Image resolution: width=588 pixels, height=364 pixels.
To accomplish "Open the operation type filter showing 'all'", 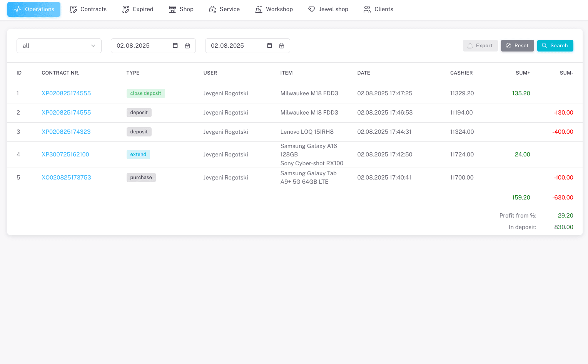I will pyautogui.click(x=59, y=45).
